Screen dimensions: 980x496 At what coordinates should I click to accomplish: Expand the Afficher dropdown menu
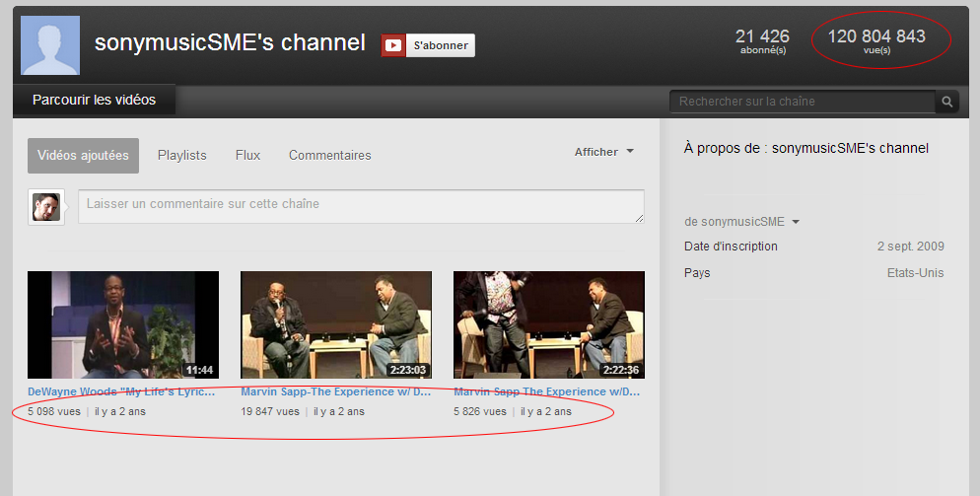[x=603, y=152]
